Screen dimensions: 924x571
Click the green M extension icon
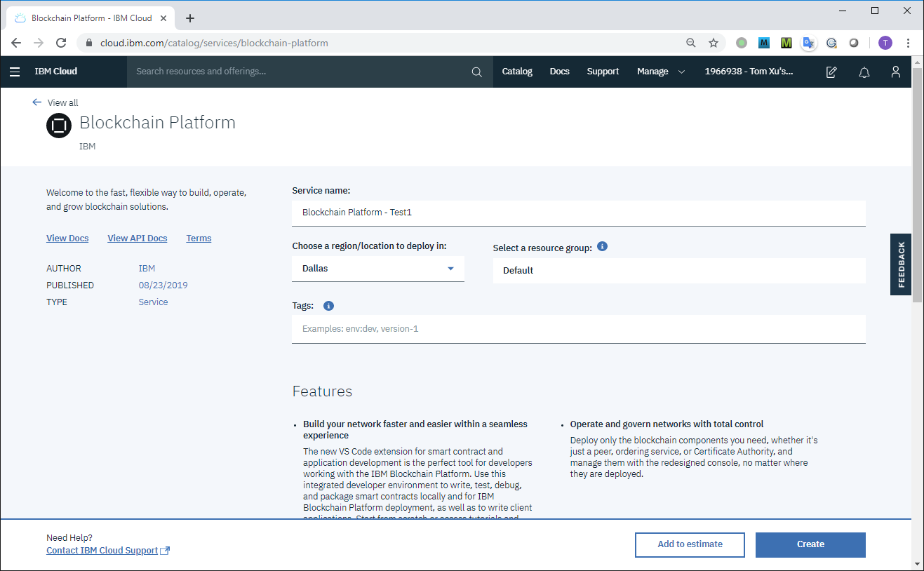point(786,43)
